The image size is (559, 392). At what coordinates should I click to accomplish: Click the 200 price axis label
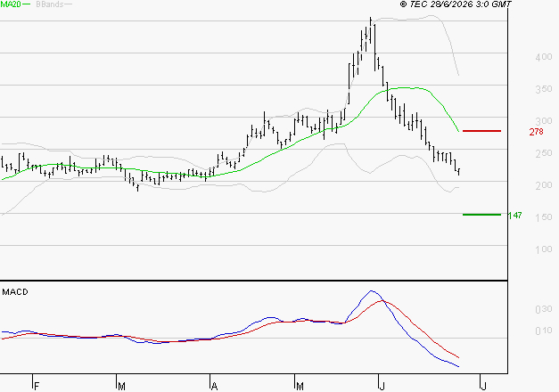(544, 185)
